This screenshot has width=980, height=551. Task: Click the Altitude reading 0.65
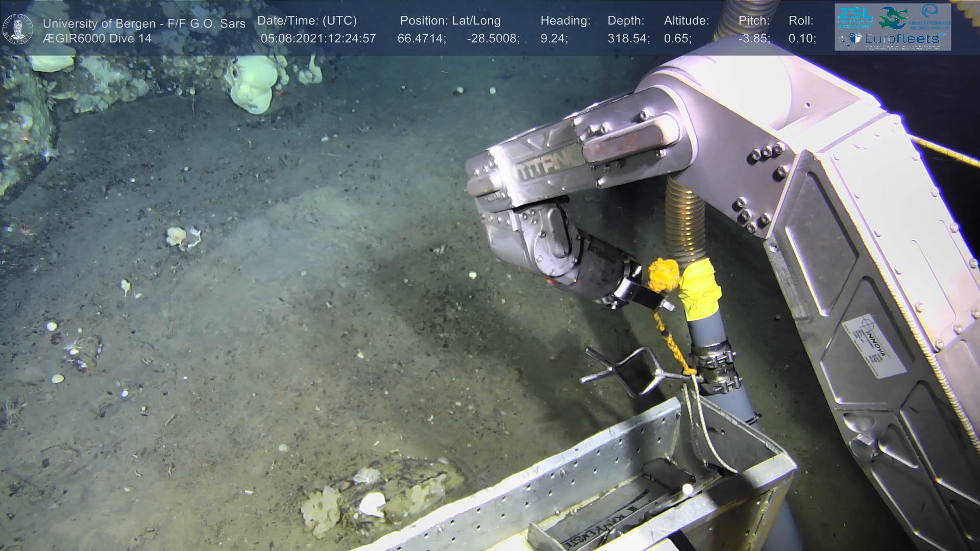click(677, 39)
